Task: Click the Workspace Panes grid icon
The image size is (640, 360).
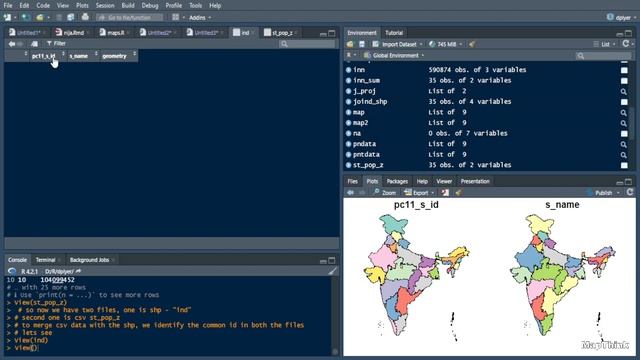Action: [x=176, y=17]
